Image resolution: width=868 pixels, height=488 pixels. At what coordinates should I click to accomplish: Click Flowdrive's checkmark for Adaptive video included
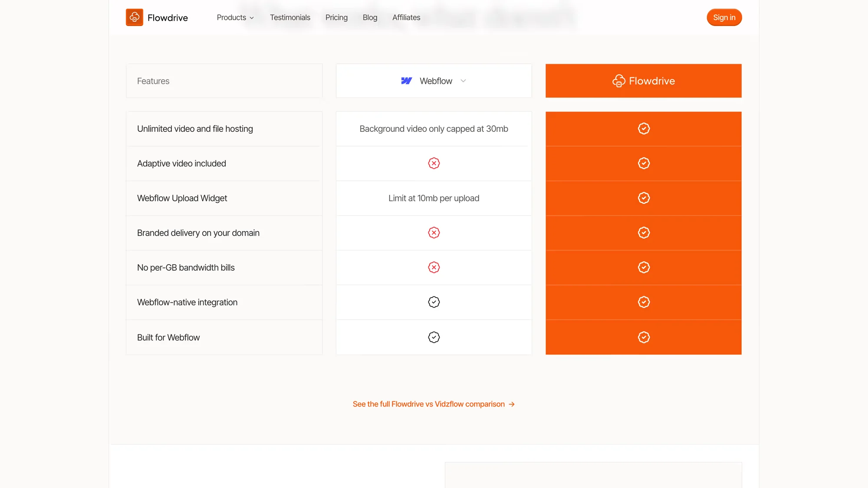point(644,164)
